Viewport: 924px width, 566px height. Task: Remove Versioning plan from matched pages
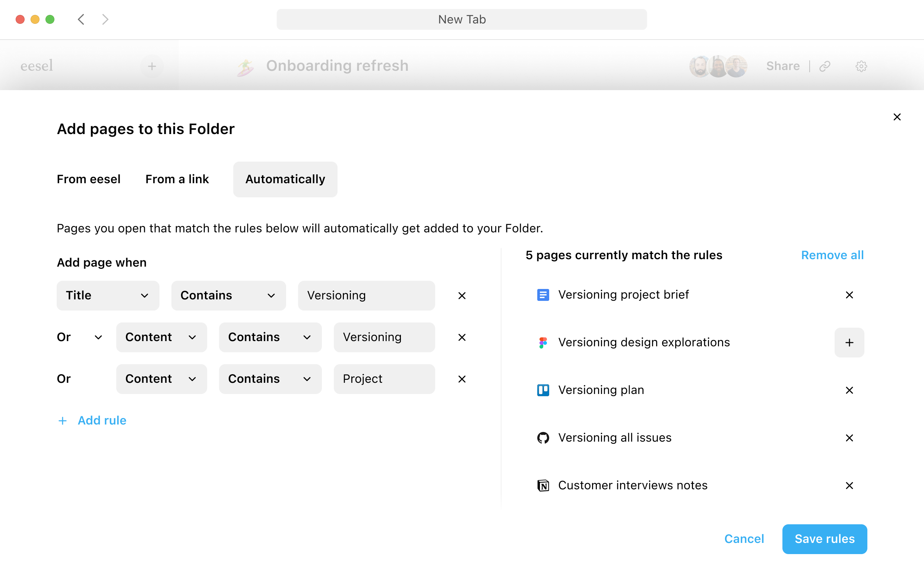tap(849, 390)
